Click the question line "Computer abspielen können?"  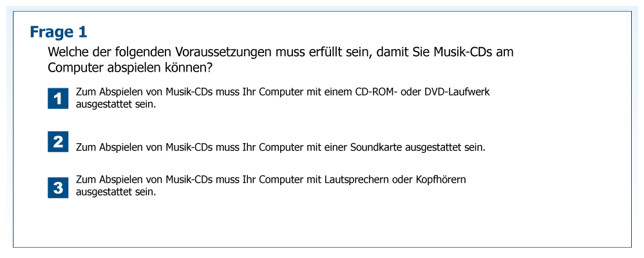click(130, 67)
